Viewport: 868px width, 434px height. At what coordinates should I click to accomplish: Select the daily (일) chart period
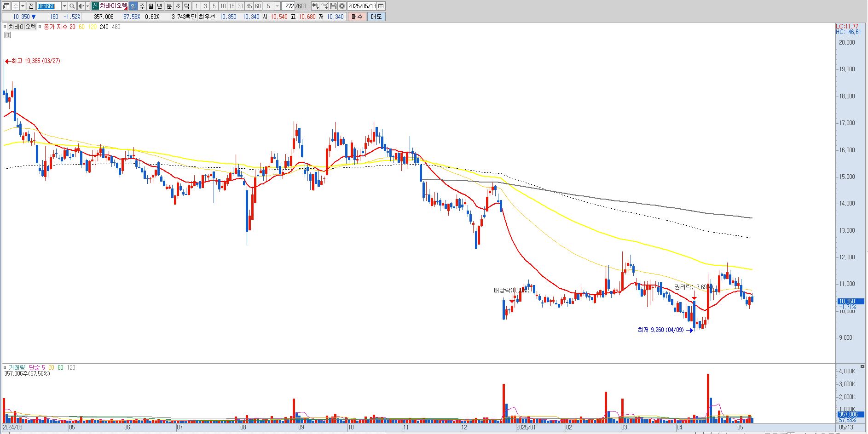(133, 6)
